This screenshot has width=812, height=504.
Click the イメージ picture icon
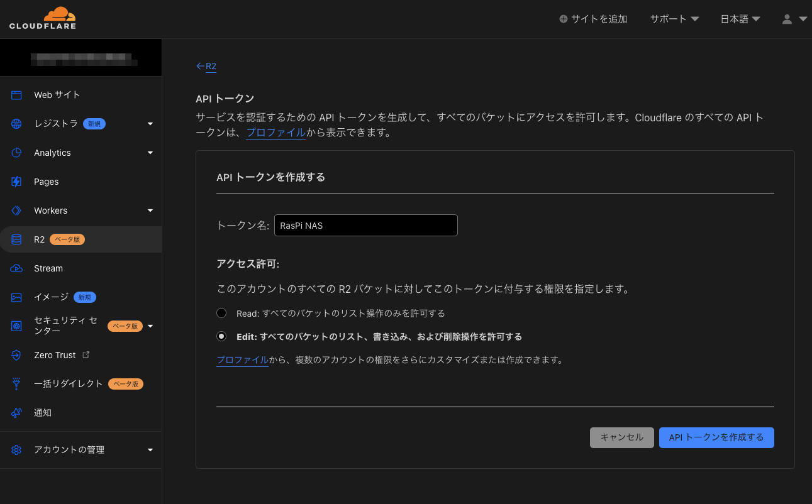[x=16, y=297]
